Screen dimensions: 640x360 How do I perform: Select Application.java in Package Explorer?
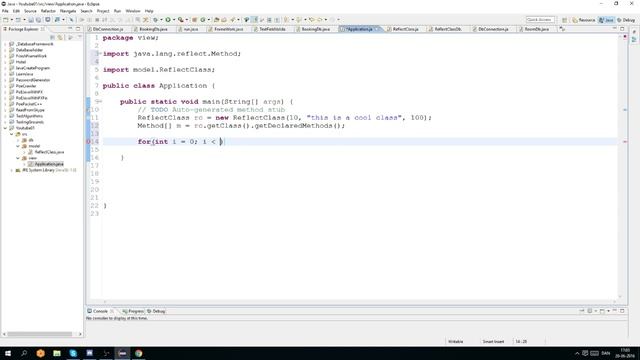click(49, 164)
